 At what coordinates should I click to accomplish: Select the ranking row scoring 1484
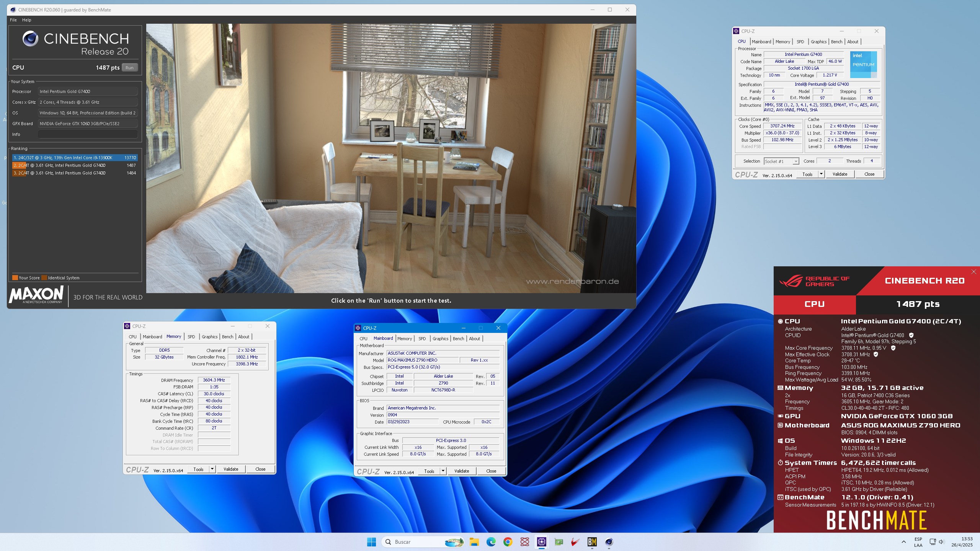click(x=75, y=173)
